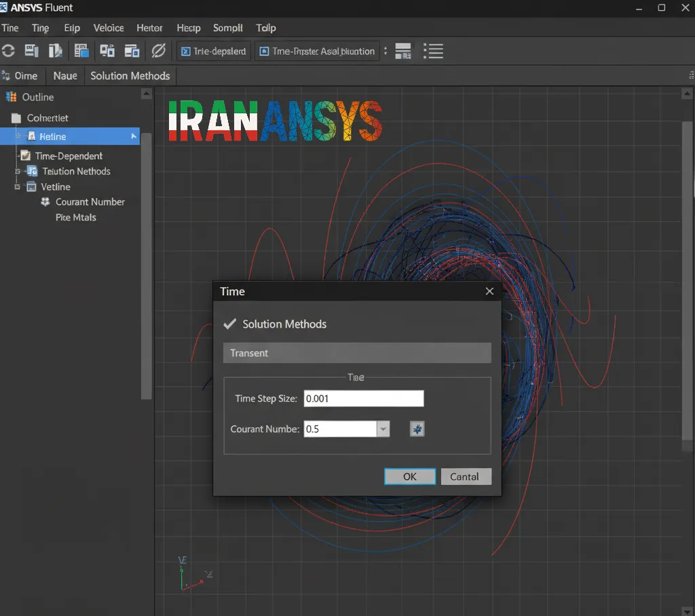Click the ANSYS Fluent app icon in title bar
695x616 pixels.
coord(3,7)
